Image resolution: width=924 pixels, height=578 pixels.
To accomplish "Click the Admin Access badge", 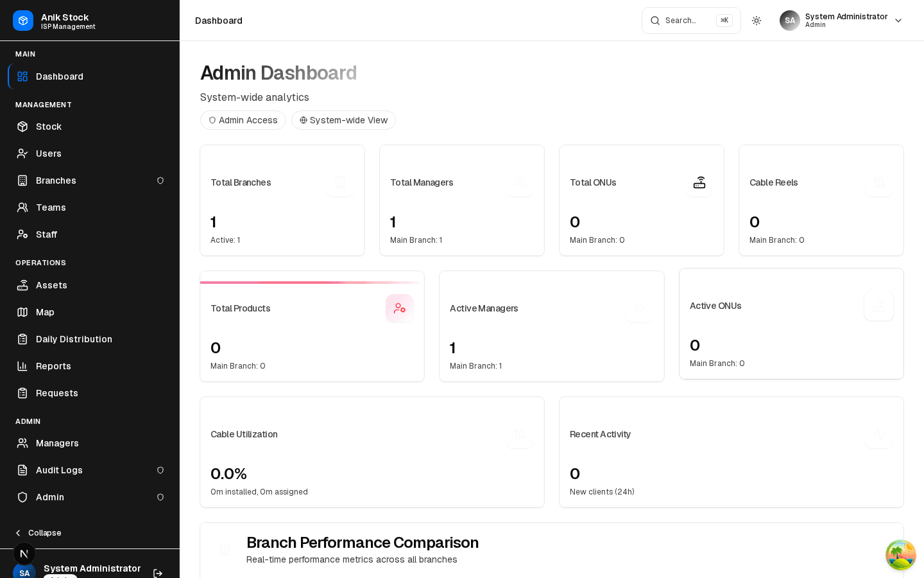I will [243, 120].
